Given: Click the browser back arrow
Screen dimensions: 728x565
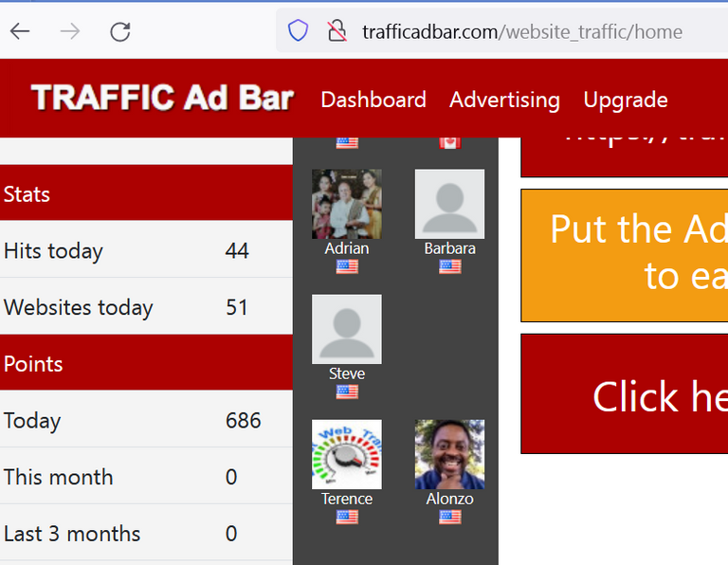Looking at the screenshot, I should click(20, 31).
